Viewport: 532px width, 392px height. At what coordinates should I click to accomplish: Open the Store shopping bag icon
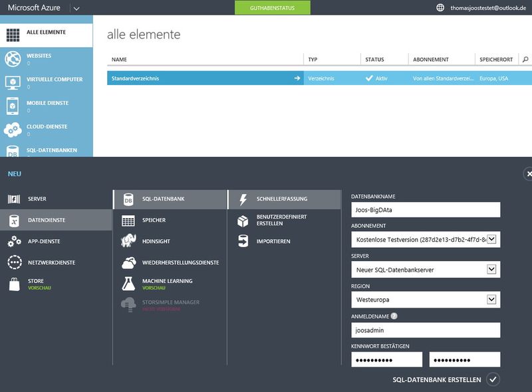pos(14,284)
